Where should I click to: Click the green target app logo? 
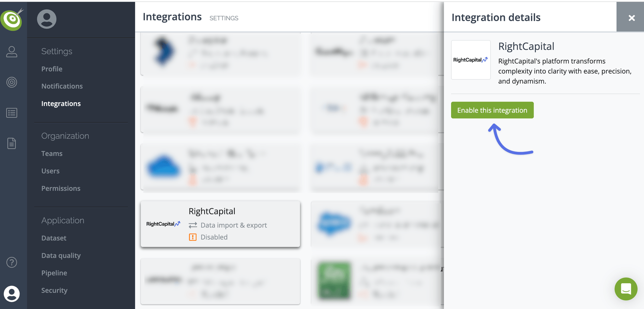tap(12, 19)
